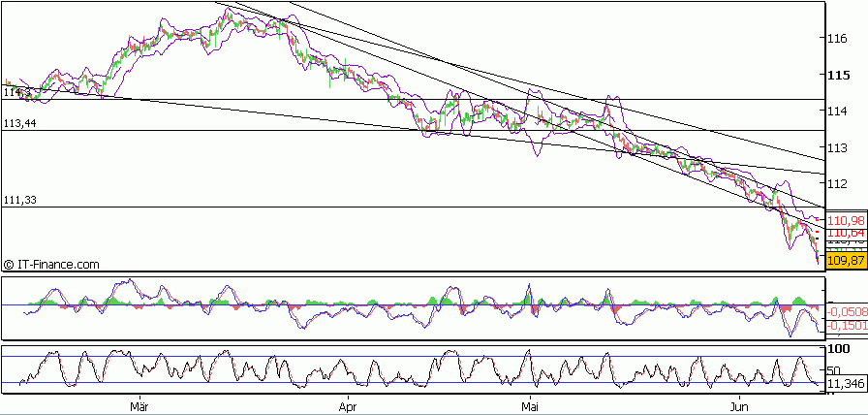The image size is (868, 415).
Task: Select the stochastic value 11,346
Action: (845, 382)
